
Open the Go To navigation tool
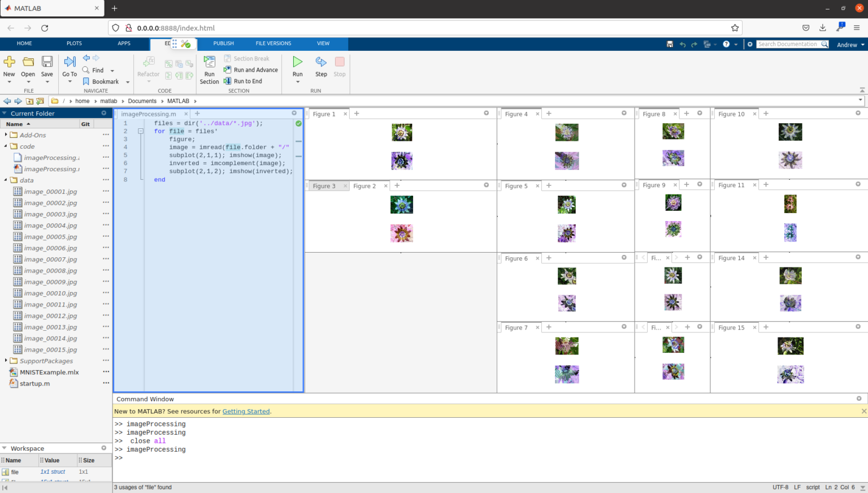pos(69,65)
